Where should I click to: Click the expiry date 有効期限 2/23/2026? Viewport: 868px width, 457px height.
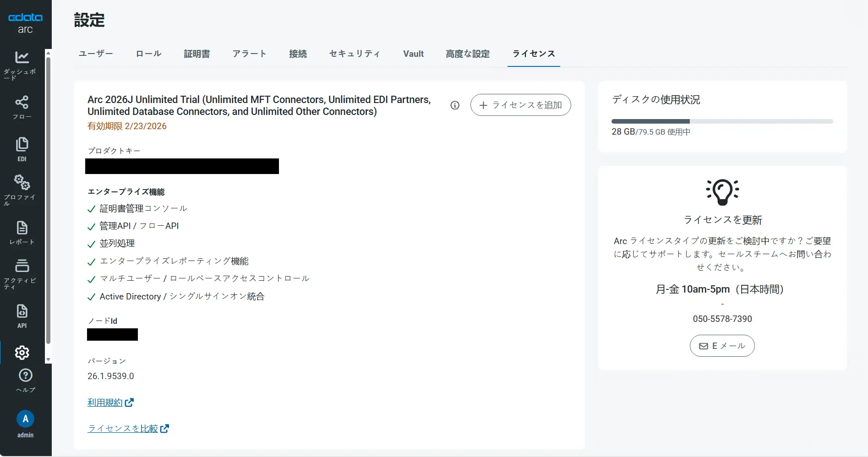click(127, 126)
